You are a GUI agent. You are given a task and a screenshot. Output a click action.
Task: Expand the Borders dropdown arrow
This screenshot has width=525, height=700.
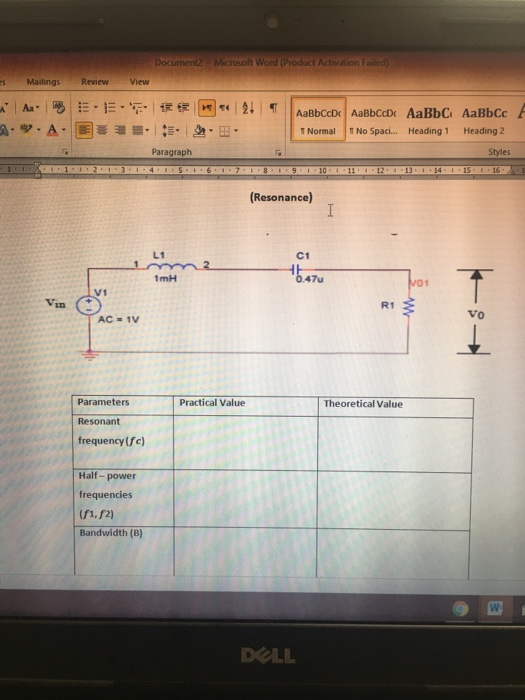click(236, 131)
